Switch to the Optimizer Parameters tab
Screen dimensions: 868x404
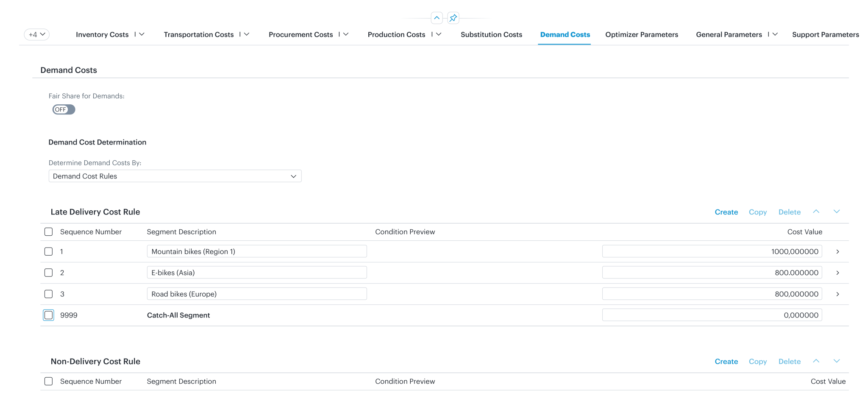[641, 34]
